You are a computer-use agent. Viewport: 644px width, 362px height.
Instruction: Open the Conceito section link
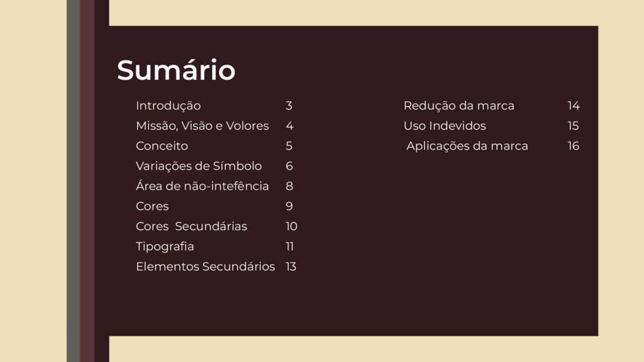click(x=162, y=146)
